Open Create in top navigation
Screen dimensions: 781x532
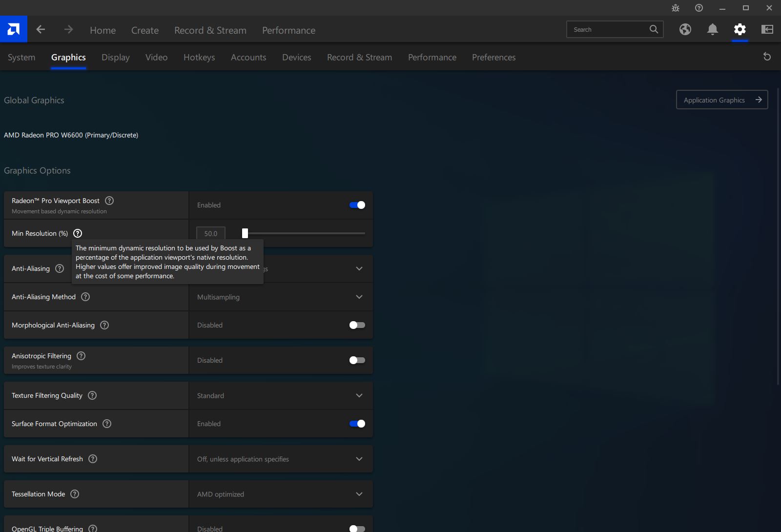tap(145, 30)
